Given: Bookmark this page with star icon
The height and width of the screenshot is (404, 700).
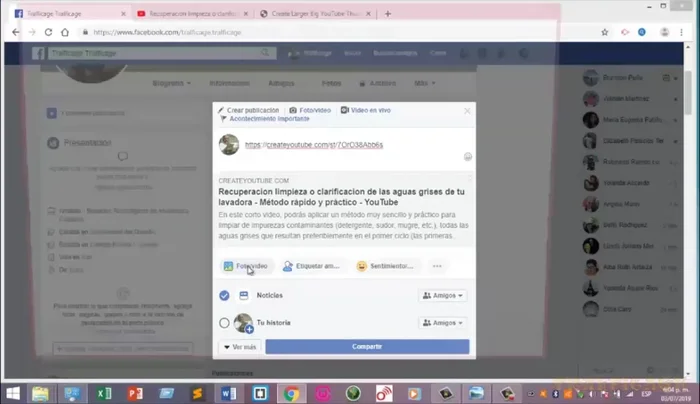Looking at the screenshot, I should [604, 32].
